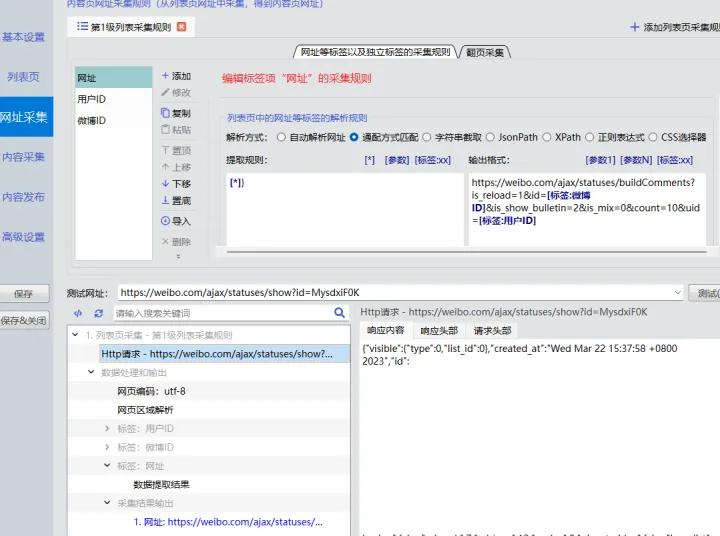The height and width of the screenshot is (536, 720).
Task: Select 字符串截取 radio button
Action: (x=427, y=137)
